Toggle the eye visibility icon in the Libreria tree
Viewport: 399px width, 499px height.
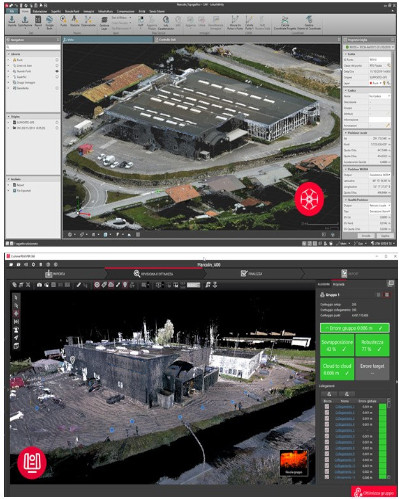pyautogui.click(x=57, y=71)
